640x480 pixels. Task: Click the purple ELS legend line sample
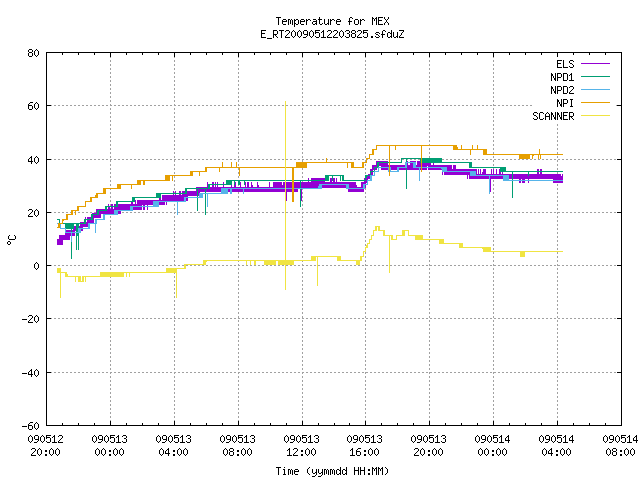click(595, 64)
